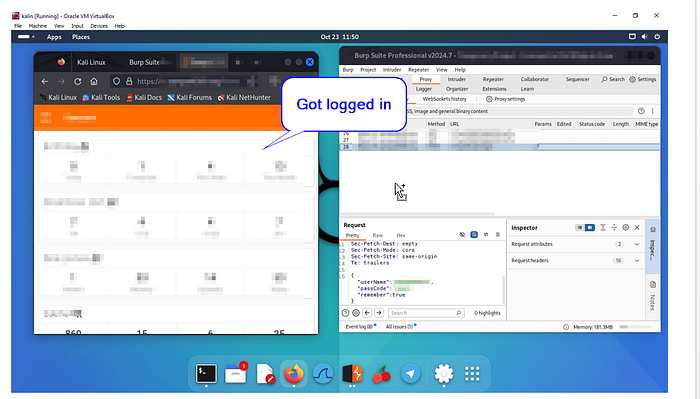Viewport: 700px width, 399px height.
Task: Open Event log in status bar
Action: [360, 327]
